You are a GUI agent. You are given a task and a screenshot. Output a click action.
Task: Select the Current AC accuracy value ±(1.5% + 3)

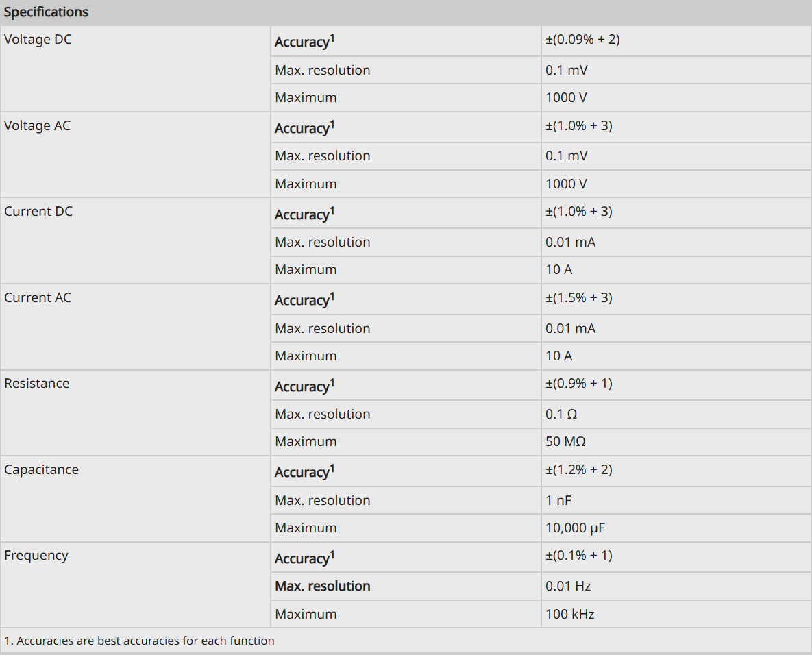pos(579,298)
